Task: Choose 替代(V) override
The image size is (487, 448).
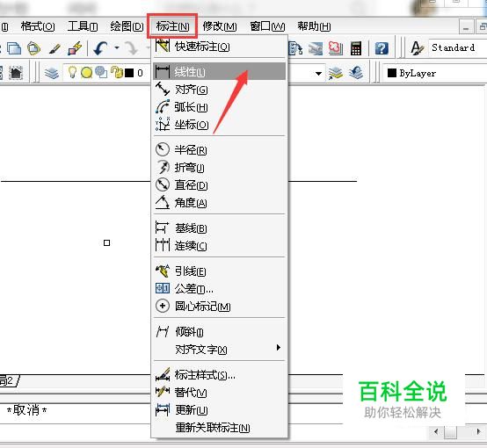Action: [219, 393]
